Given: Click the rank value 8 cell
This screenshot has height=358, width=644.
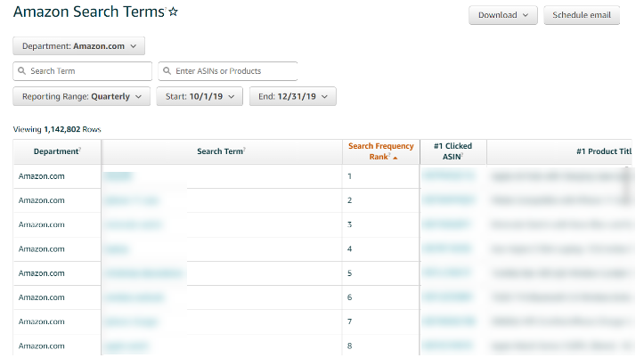Looking at the screenshot, I should 380,346.
